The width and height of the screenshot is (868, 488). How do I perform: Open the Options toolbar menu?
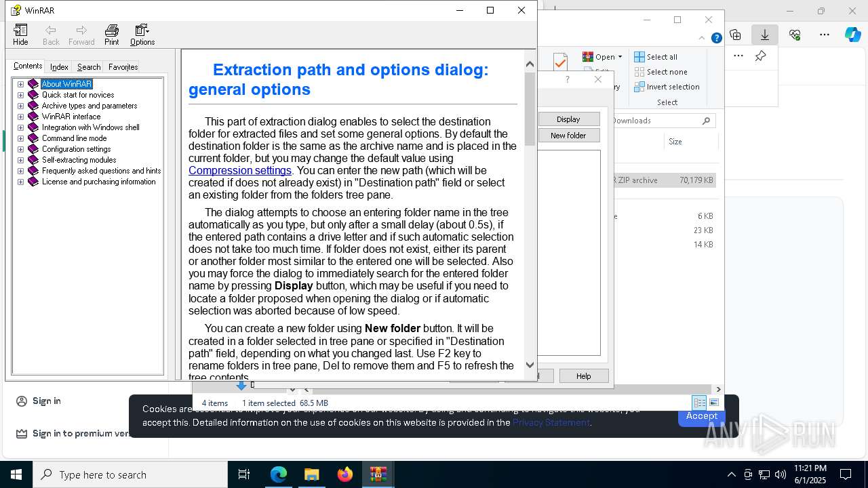142,35
